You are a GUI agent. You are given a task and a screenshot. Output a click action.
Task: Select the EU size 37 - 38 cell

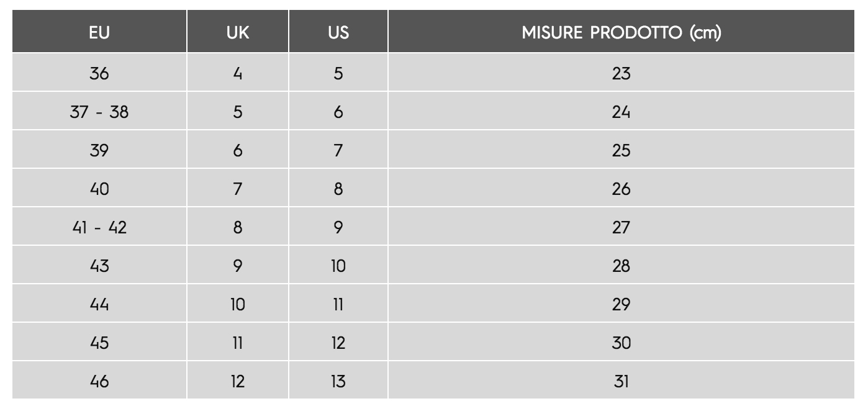click(x=99, y=112)
